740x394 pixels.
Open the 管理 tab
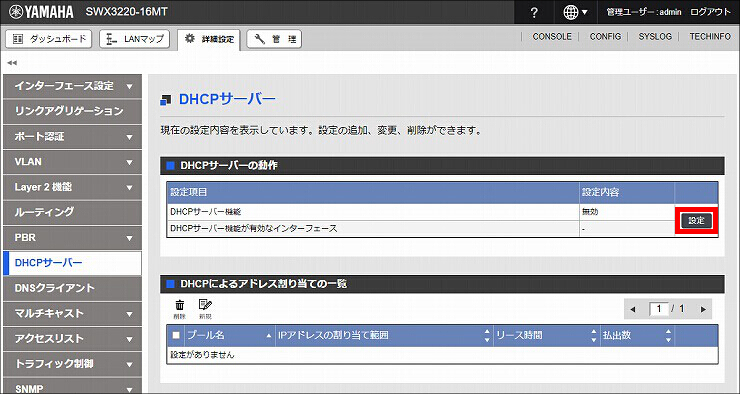tap(274, 39)
